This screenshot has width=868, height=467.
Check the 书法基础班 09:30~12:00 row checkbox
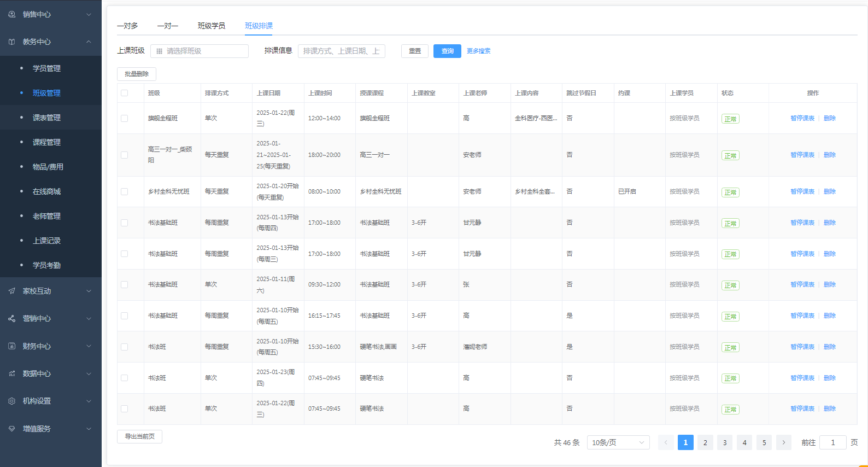(x=125, y=284)
